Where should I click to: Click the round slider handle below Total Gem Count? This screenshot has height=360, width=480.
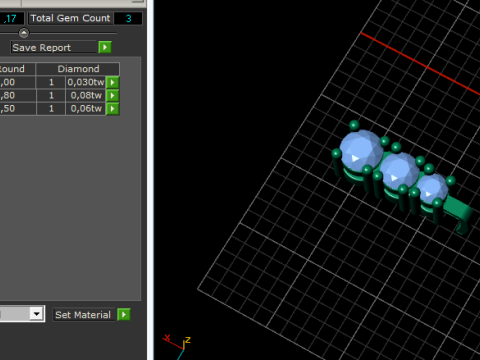tap(24, 33)
